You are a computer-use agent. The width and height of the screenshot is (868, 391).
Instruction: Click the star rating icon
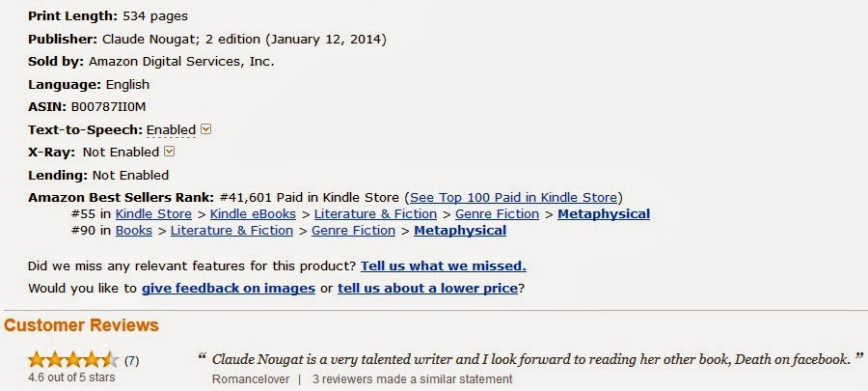click(73, 360)
